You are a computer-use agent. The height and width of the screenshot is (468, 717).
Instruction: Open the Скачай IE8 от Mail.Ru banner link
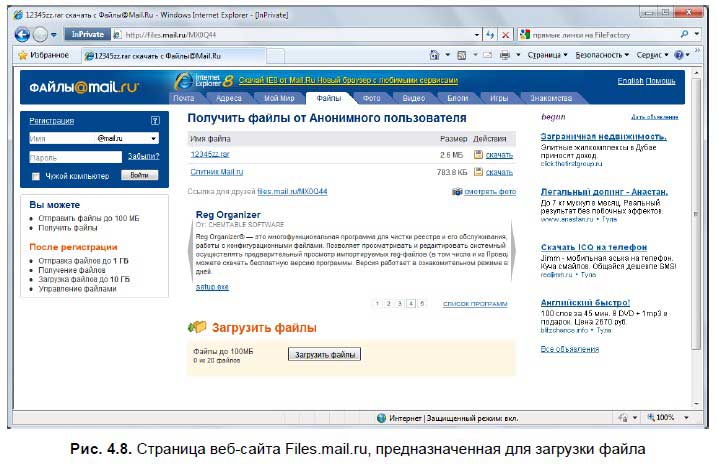click(348, 81)
